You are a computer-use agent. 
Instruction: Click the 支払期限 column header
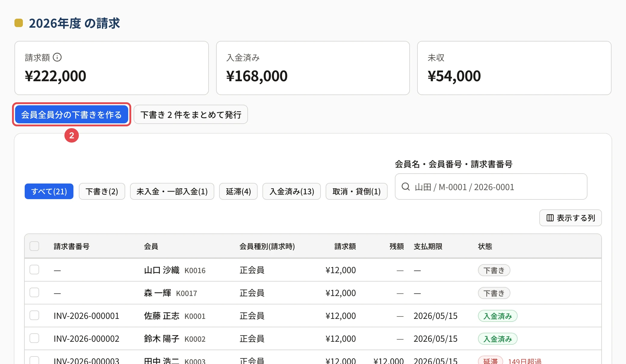coord(428,246)
